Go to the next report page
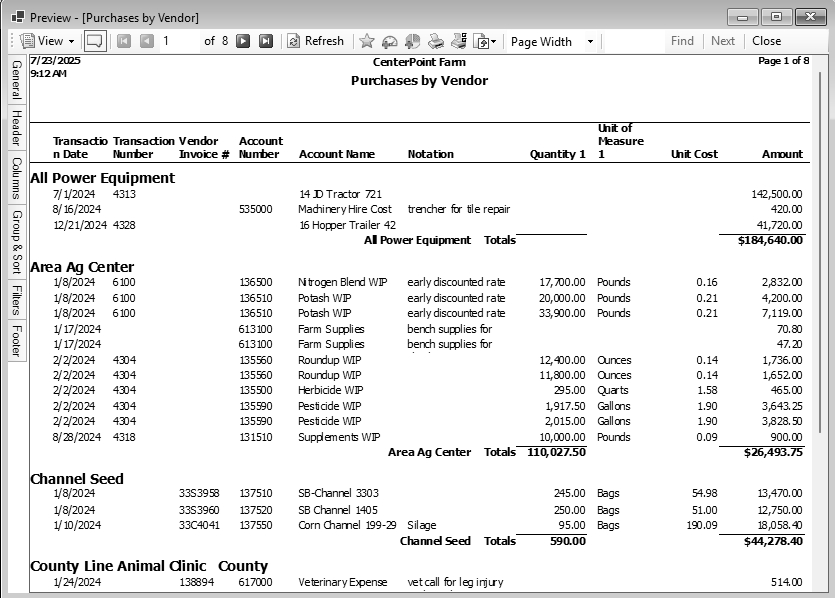Viewport: 835px width, 598px height. pos(243,41)
